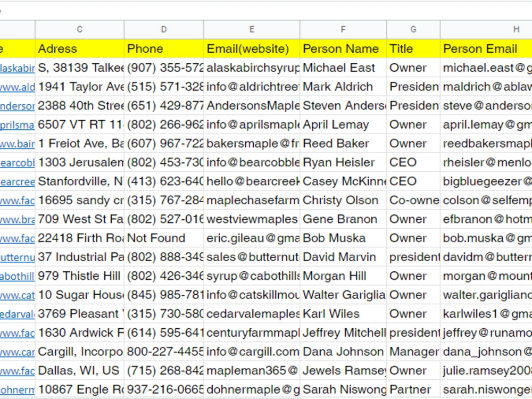Click the Phone header cell
The height and width of the screenshot is (399, 532).
[x=164, y=49]
